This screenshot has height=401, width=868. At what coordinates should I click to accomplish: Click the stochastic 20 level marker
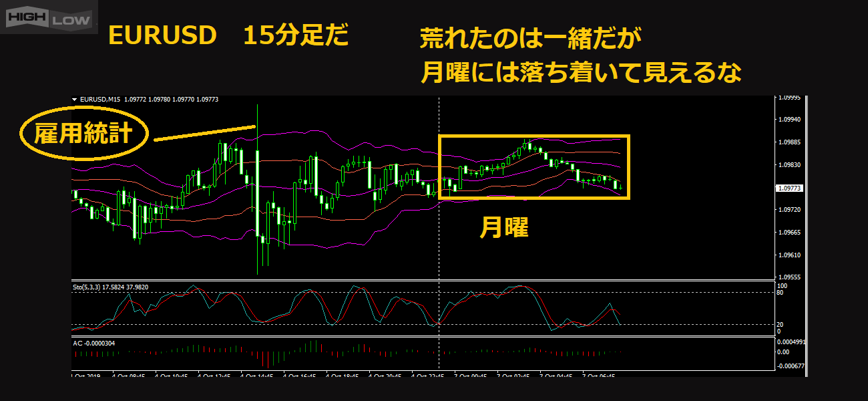779,324
